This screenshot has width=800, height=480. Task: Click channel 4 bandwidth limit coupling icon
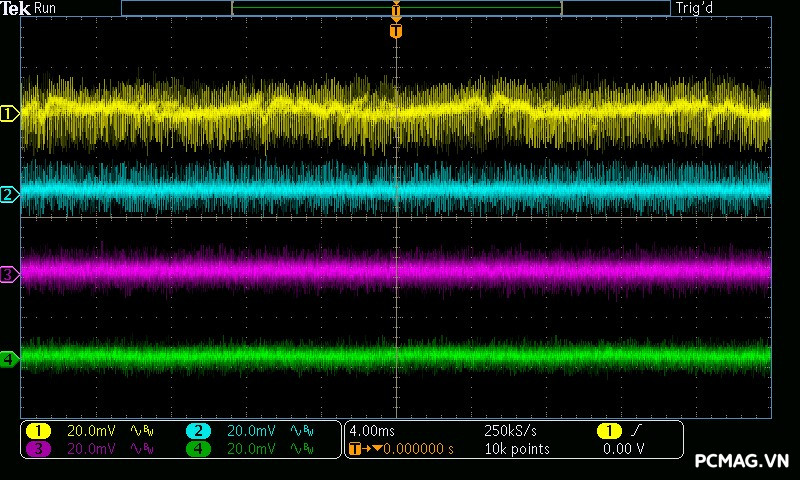[x=301, y=449]
